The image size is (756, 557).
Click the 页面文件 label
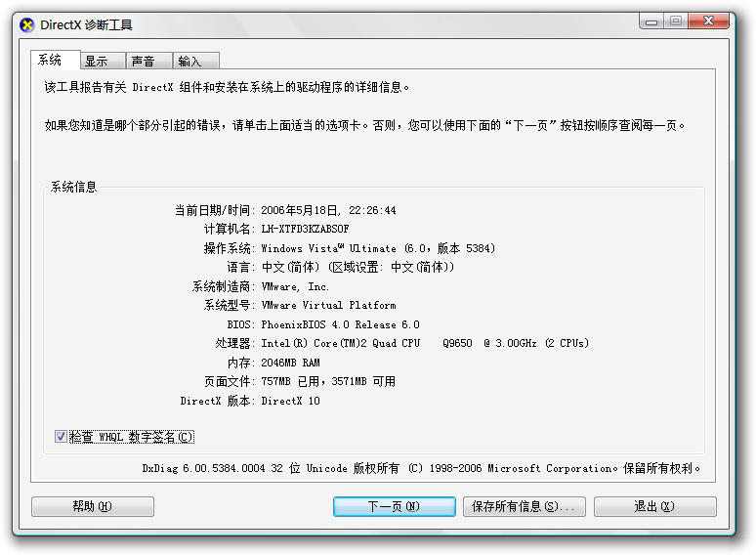click(229, 381)
